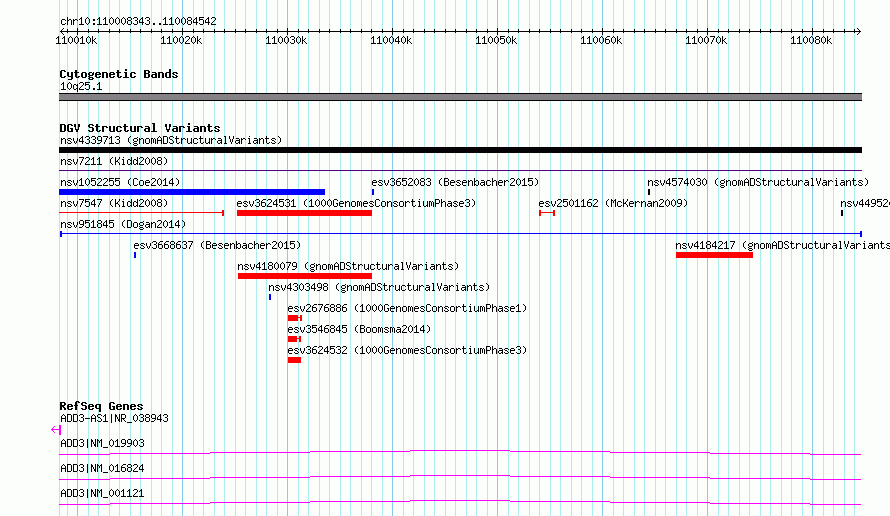The width and height of the screenshot is (890, 516).
Task: Click the 110050k ruler tick label
Action: pos(496,41)
